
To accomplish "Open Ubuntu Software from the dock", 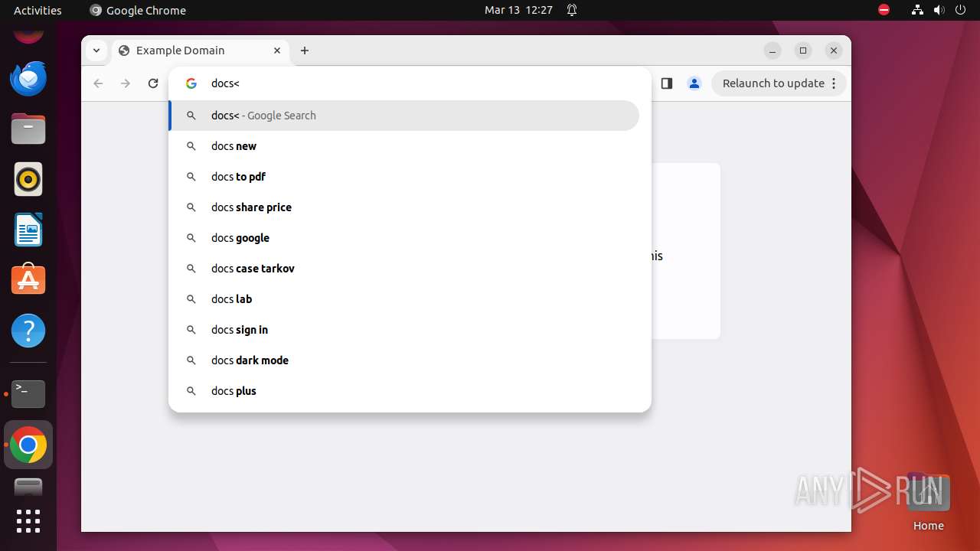I will (x=28, y=280).
